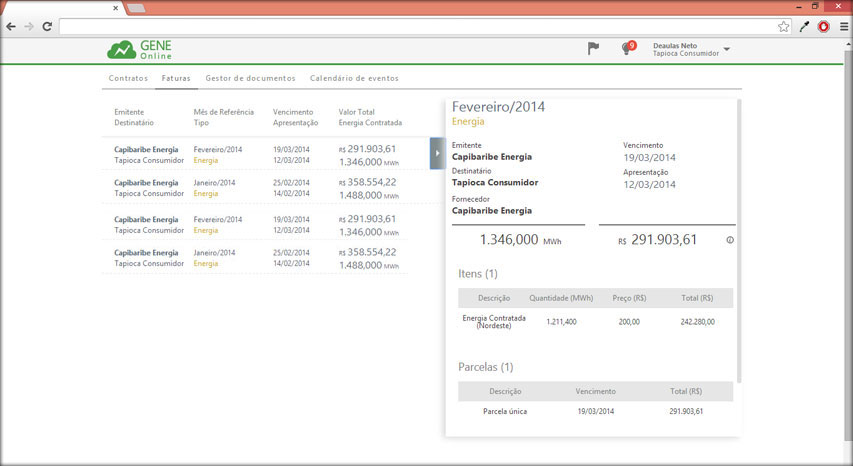Click Energia type in first invoice row
Screen dimensions: 853x466
point(206,160)
